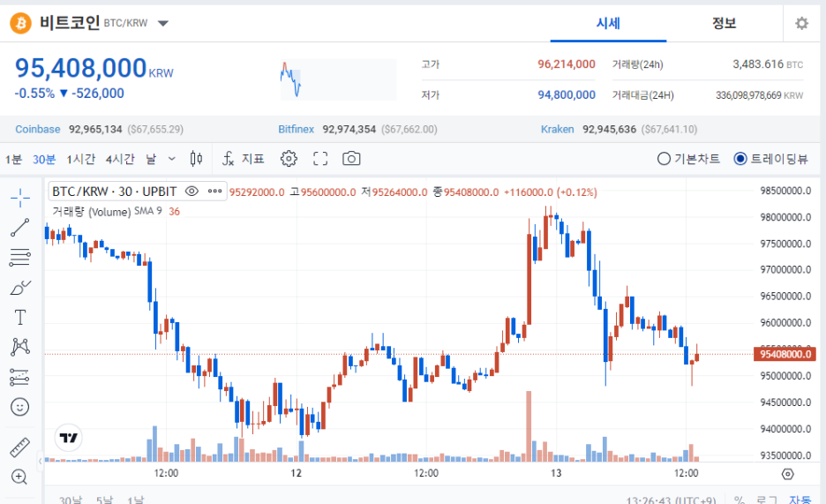Select the forecast position tool
Image resolution: width=826 pixels, height=504 pixels.
click(20, 377)
